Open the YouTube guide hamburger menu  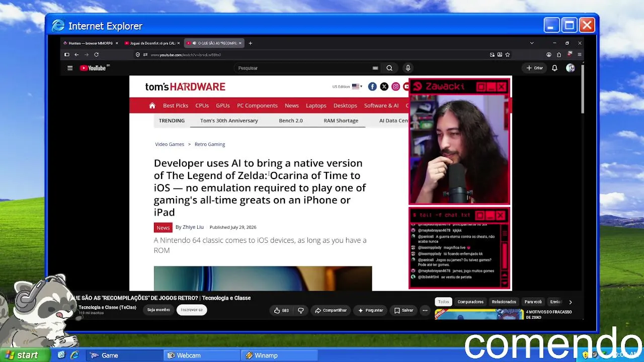[70, 68]
